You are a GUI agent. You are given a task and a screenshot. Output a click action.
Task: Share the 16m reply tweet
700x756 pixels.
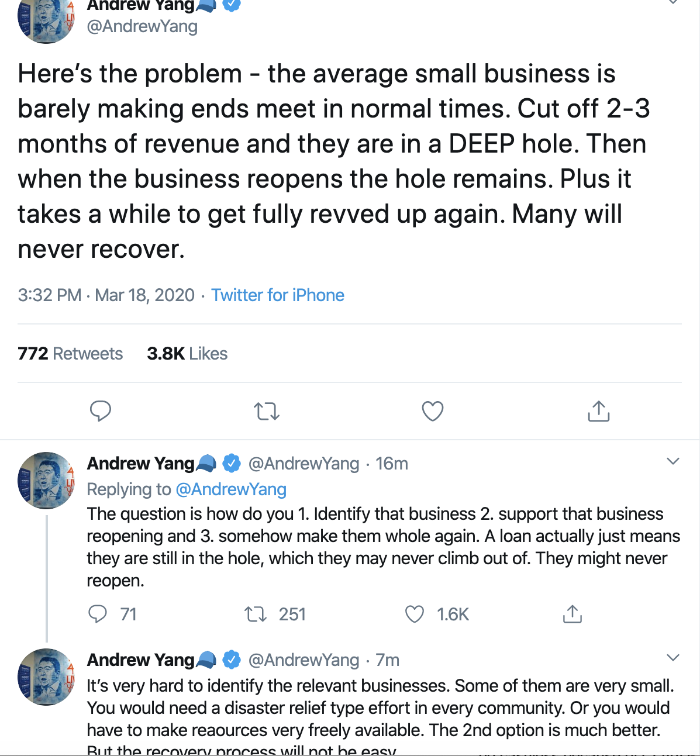[x=572, y=614]
